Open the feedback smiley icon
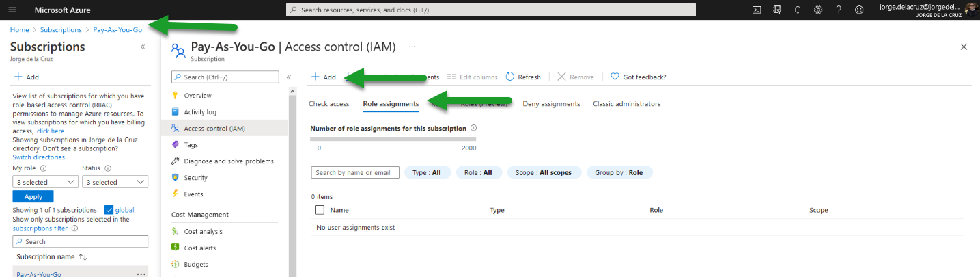 [859, 10]
